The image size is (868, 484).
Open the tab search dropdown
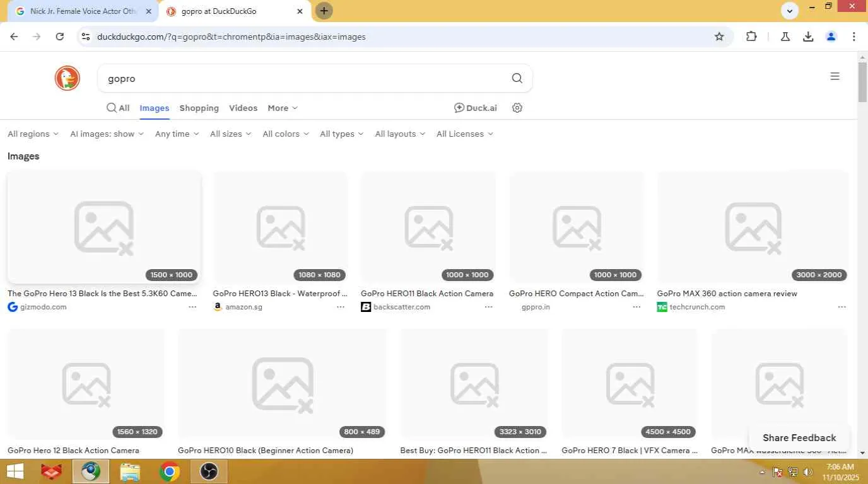[790, 10]
